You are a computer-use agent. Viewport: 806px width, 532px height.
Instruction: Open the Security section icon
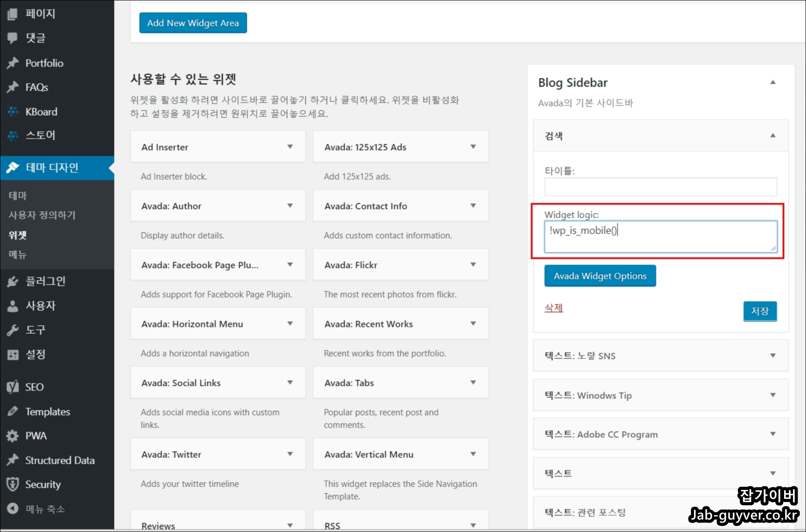(13, 484)
